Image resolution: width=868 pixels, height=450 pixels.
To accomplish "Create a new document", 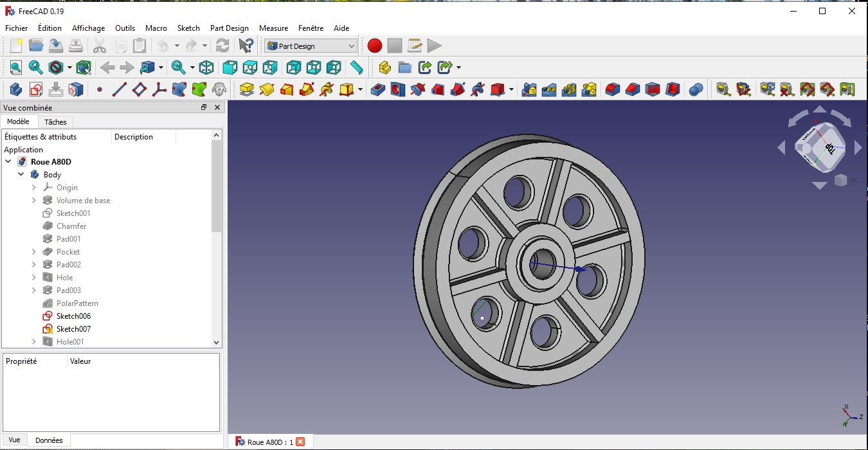I will point(16,46).
